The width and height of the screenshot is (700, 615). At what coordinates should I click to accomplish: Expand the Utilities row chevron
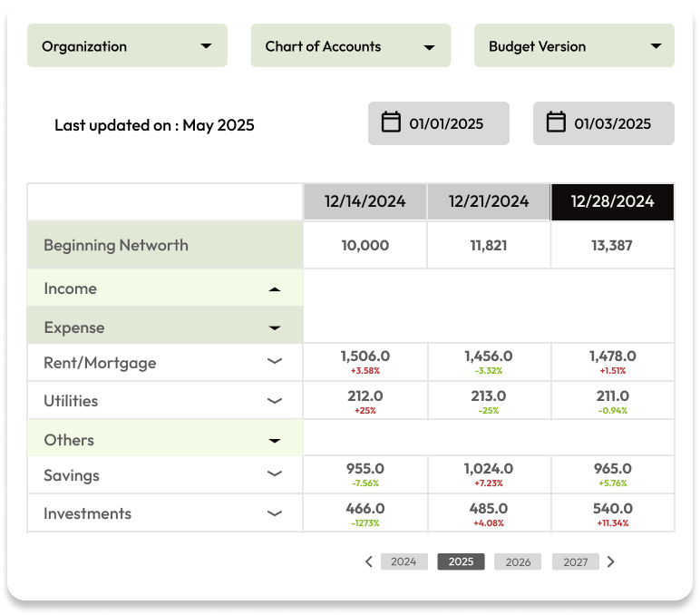pos(275,401)
